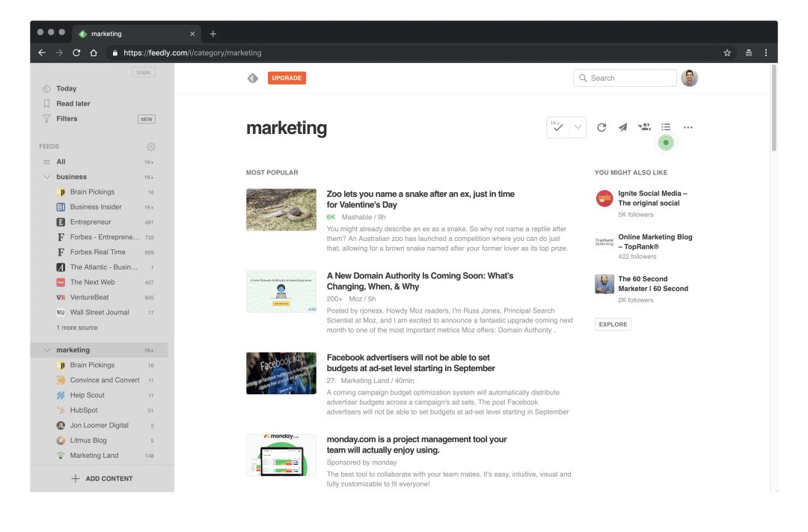Click the feeds settings gear icon
Screen dimensions: 808x532
(x=151, y=147)
